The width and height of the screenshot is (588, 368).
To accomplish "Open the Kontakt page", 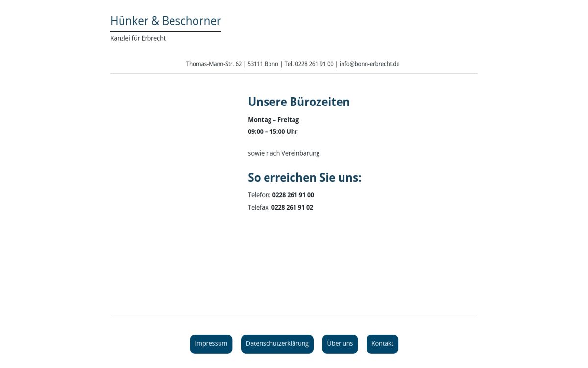I will tap(382, 343).
